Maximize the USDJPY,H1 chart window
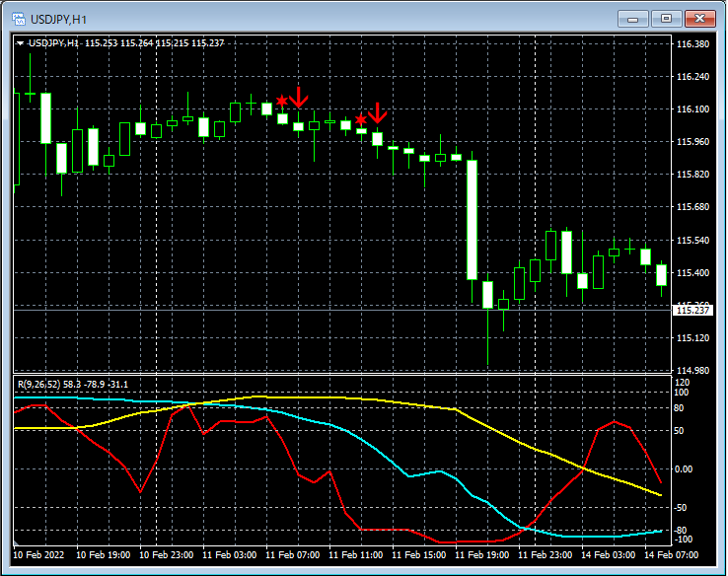Screen dimensions: 728x576 [x=667, y=18]
